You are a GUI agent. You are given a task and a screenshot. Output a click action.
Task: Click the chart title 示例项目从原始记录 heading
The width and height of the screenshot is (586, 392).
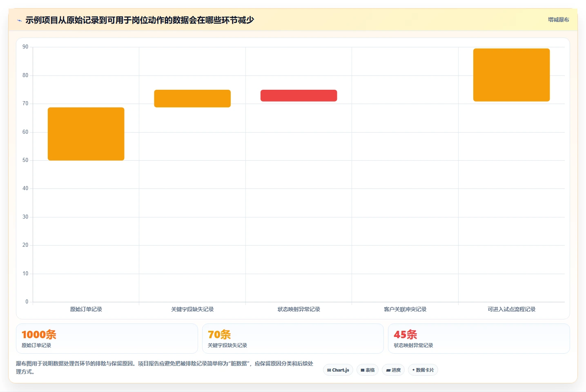[x=140, y=20]
